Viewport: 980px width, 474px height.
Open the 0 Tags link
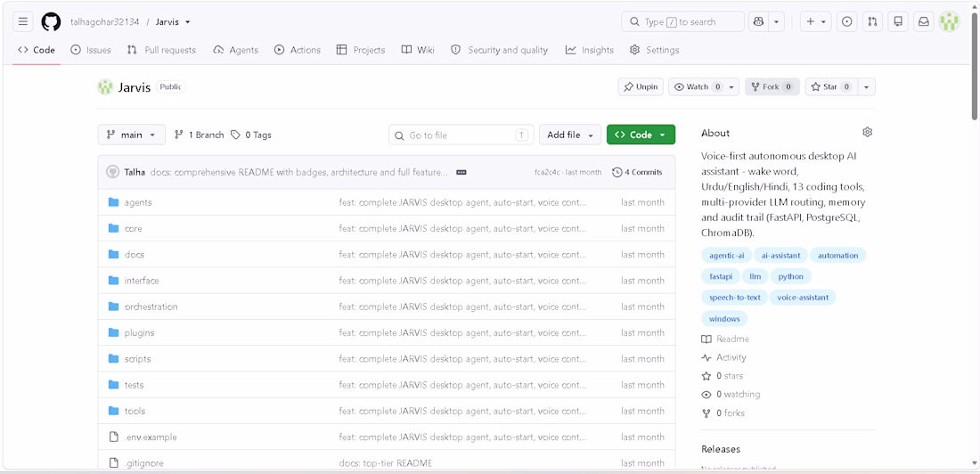pyautogui.click(x=251, y=135)
